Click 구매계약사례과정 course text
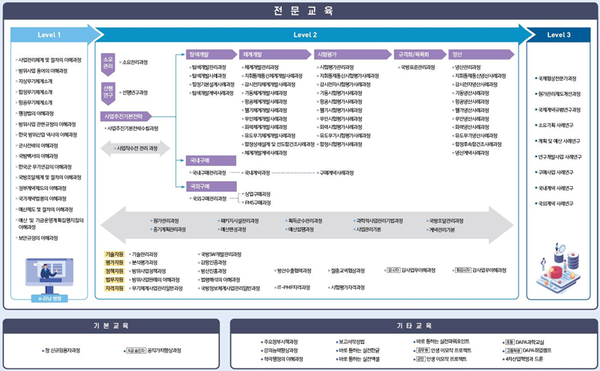This screenshot has height=371, width=600. coord(337,173)
